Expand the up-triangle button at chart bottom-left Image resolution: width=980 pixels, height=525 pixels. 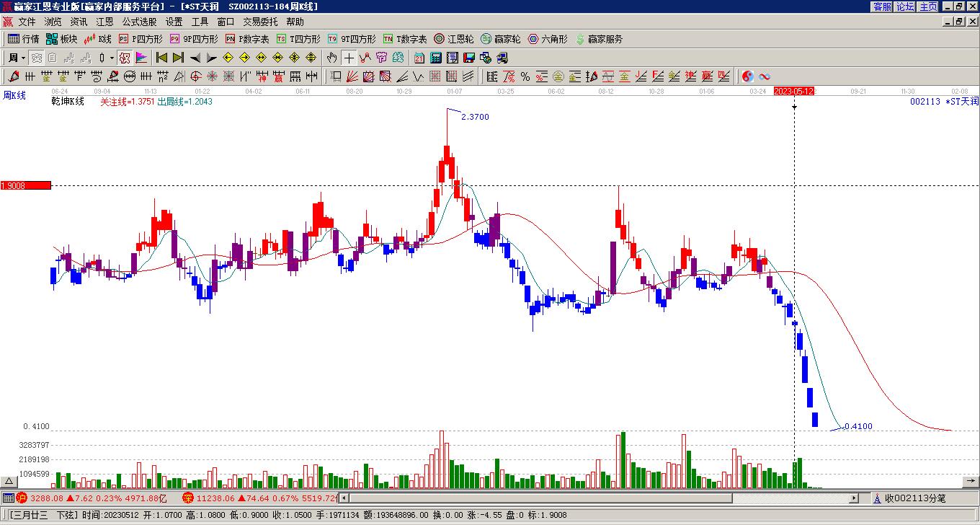(x=9, y=482)
